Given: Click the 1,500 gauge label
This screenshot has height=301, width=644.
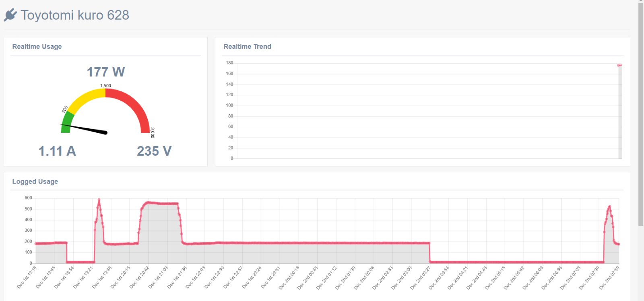Looking at the screenshot, I should 105,86.
